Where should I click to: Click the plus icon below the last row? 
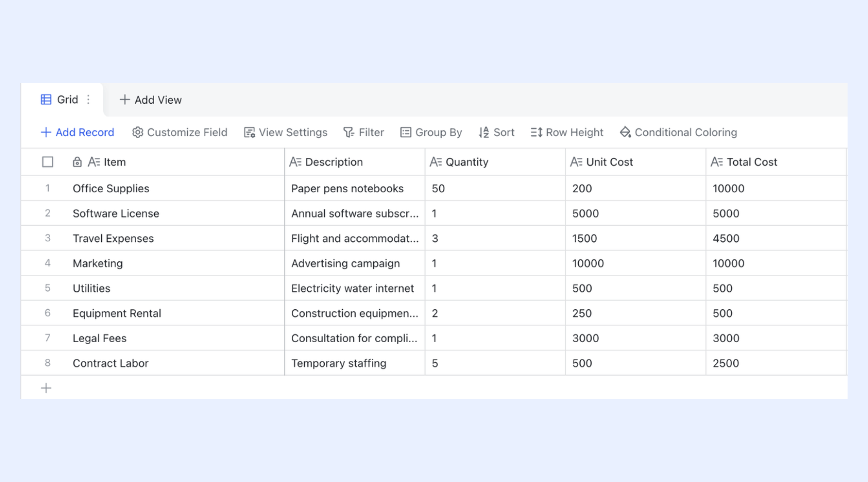pos(46,388)
